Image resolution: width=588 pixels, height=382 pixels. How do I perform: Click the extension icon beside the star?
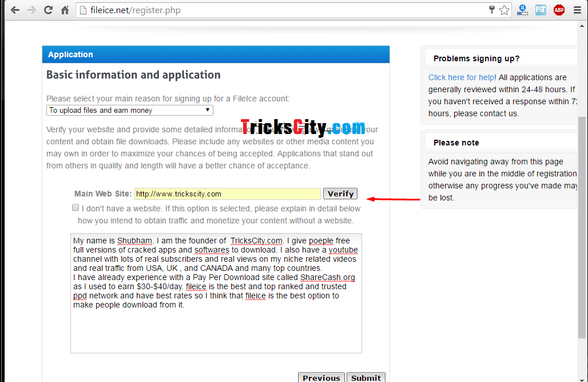[522, 10]
